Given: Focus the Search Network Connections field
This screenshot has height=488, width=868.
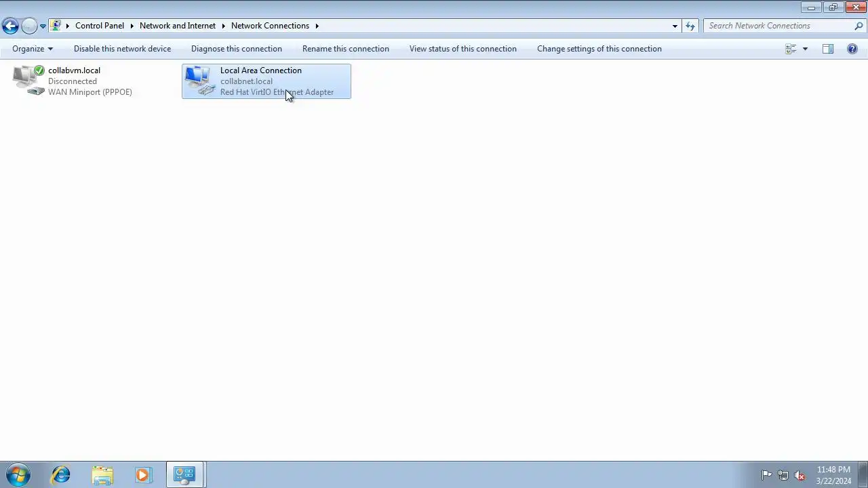Looking at the screenshot, I should [778, 26].
